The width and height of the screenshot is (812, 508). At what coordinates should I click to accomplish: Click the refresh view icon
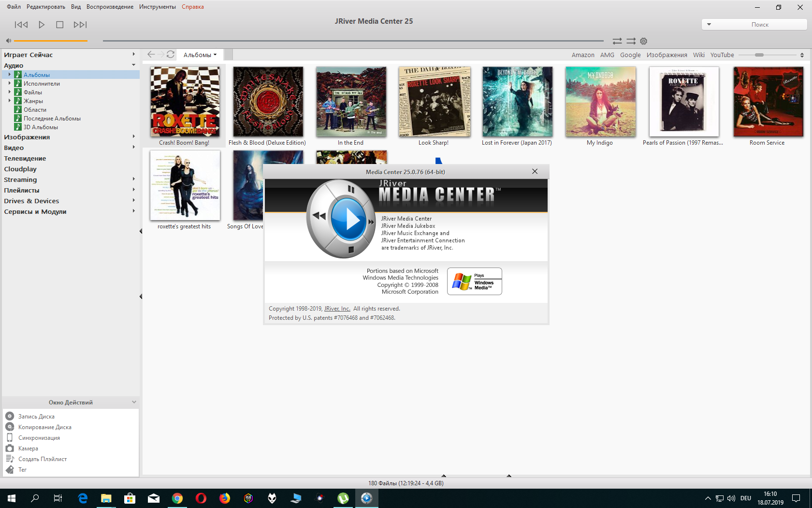[171, 55]
